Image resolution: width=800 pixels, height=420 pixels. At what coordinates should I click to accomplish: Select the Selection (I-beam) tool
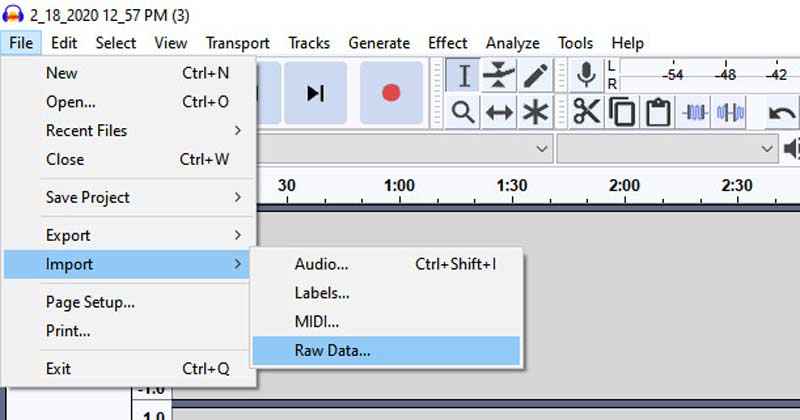click(463, 75)
